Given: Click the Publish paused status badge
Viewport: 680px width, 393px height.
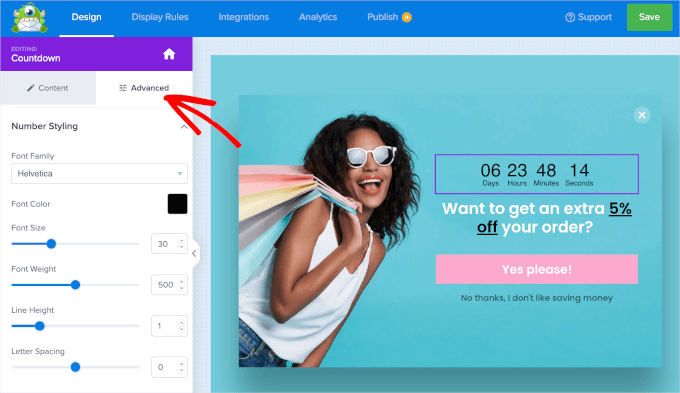Looking at the screenshot, I should (407, 17).
